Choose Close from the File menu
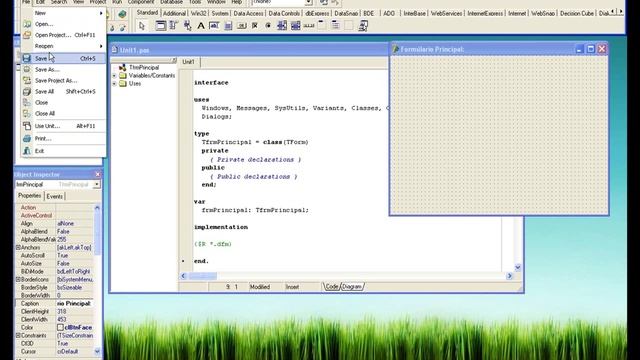Image resolution: width=640 pixels, height=360 pixels. point(64,102)
